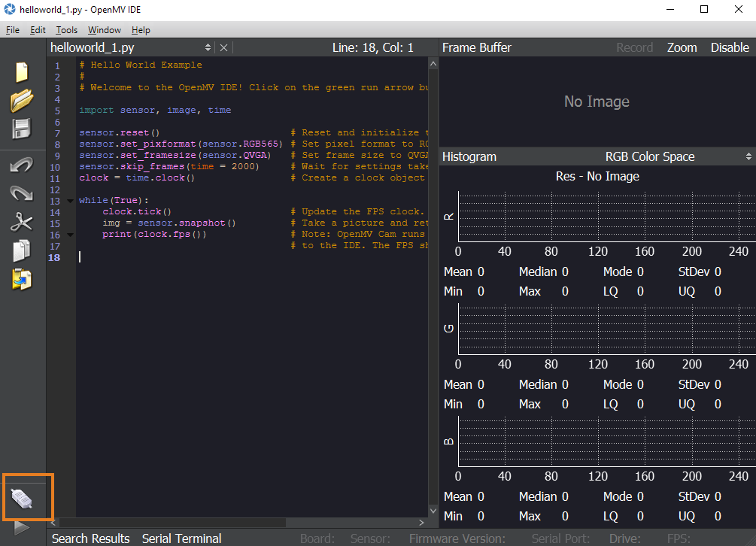
Task: Click the 'Histogram' panel title
Action: click(469, 156)
